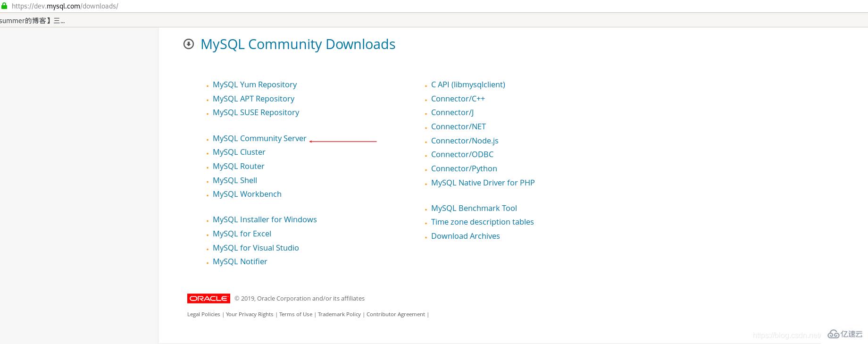Select MySQL Native Driver for PHP
This screenshot has width=868, height=344.
click(483, 183)
